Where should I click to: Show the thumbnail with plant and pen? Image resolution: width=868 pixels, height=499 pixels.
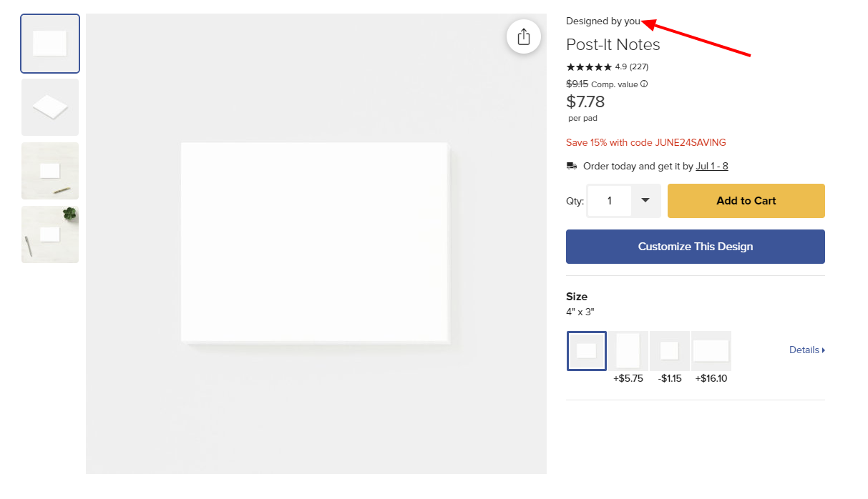coord(50,234)
